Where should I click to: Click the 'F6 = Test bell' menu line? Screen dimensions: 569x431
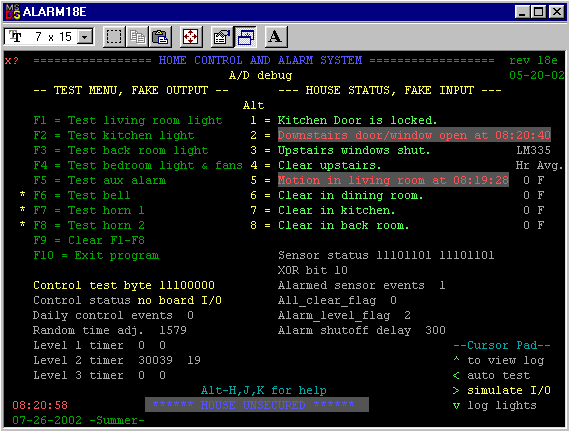pyautogui.click(x=81, y=195)
